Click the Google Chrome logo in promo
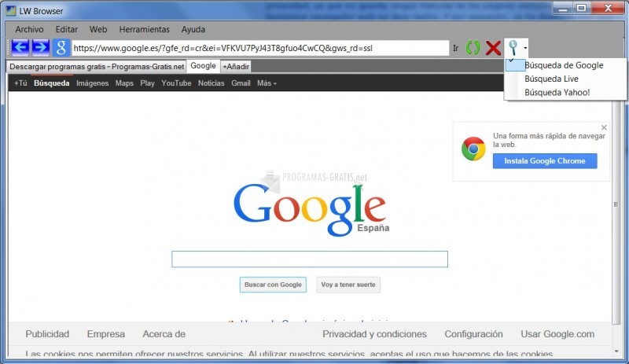Viewport: 629px width, 364px height. [x=473, y=149]
